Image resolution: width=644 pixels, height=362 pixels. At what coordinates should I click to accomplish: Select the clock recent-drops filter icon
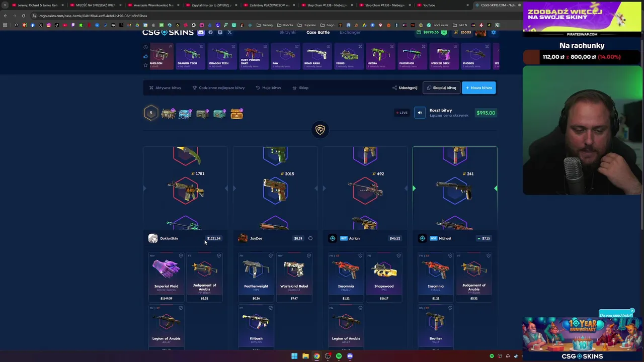[146, 47]
